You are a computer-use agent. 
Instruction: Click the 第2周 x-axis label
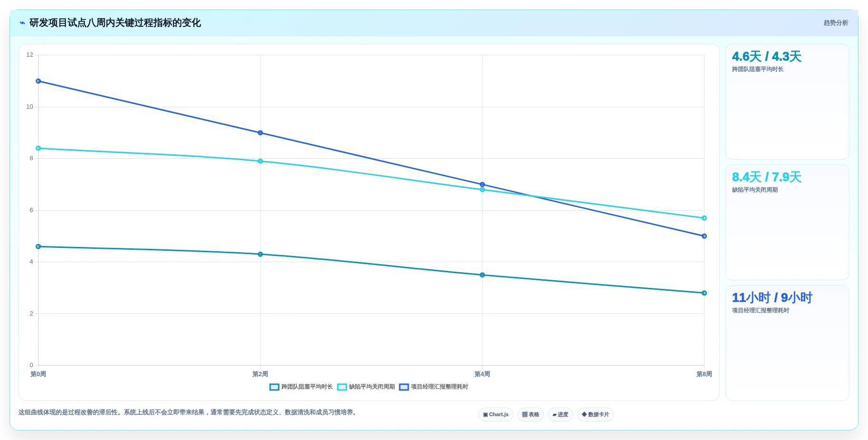click(260, 374)
